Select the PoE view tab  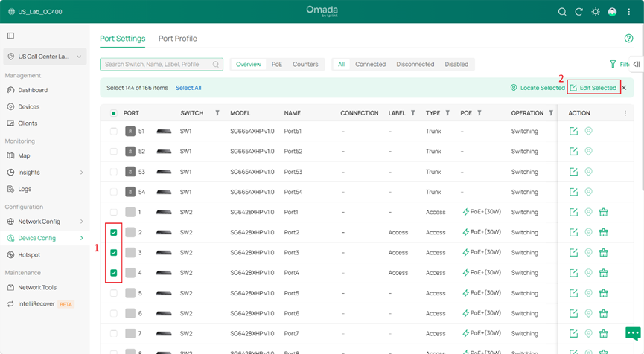pyautogui.click(x=277, y=65)
